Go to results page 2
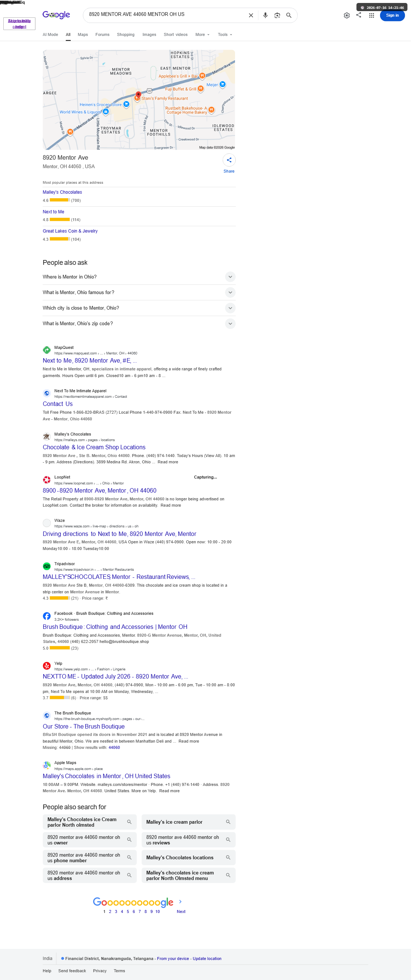416x980 pixels. (x=110, y=911)
